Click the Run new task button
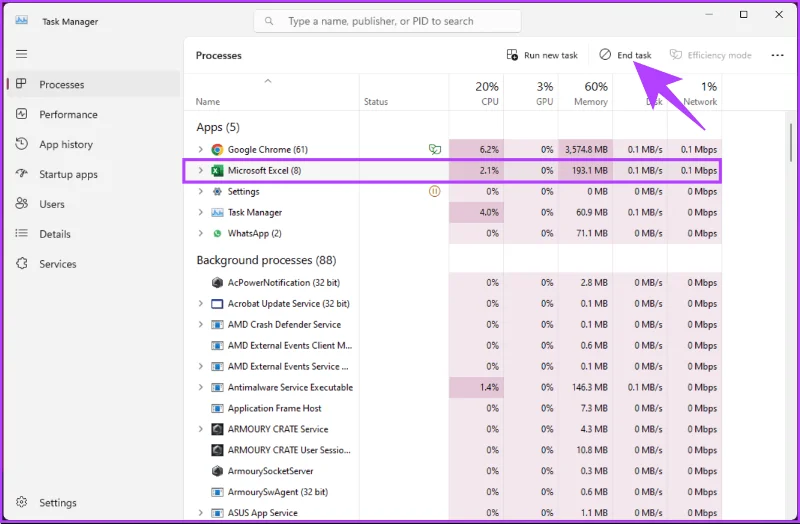Image resolution: width=800 pixels, height=524 pixels. [542, 55]
